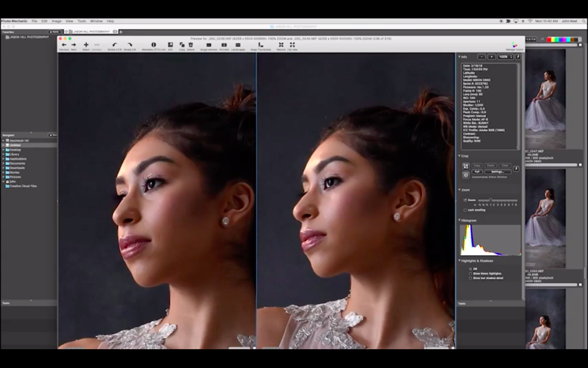
Task: Open the Tools menu
Action: 82,21
